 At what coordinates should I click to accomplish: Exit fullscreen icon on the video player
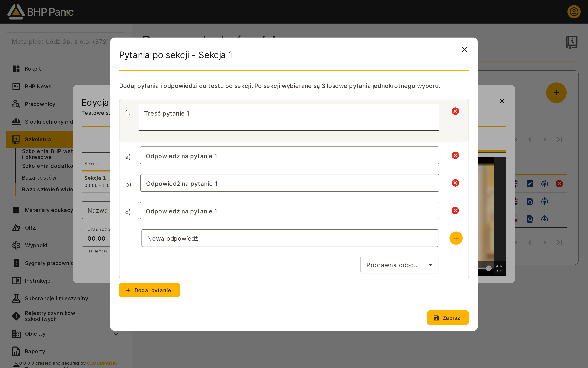(499, 268)
